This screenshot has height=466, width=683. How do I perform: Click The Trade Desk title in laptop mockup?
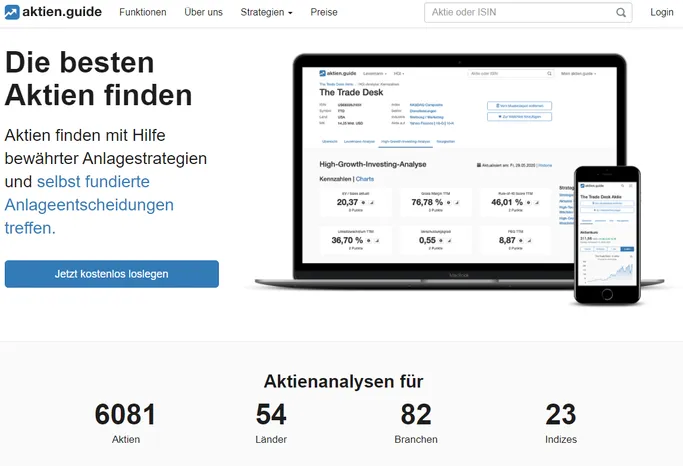pyautogui.click(x=351, y=92)
